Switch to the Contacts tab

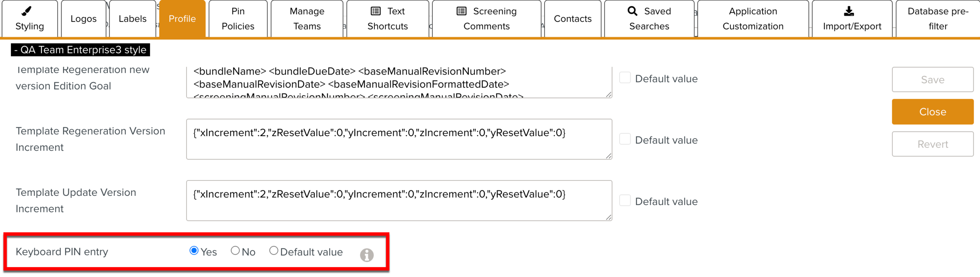(x=573, y=18)
